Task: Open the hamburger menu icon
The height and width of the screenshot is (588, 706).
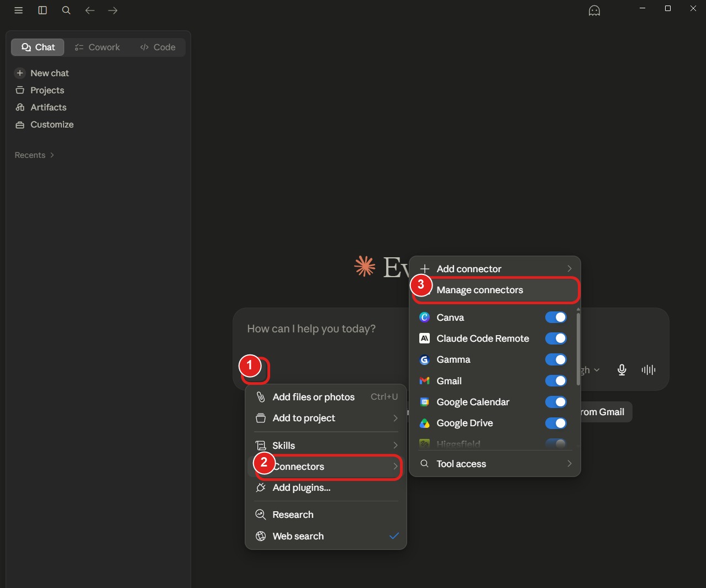Action: (18, 10)
